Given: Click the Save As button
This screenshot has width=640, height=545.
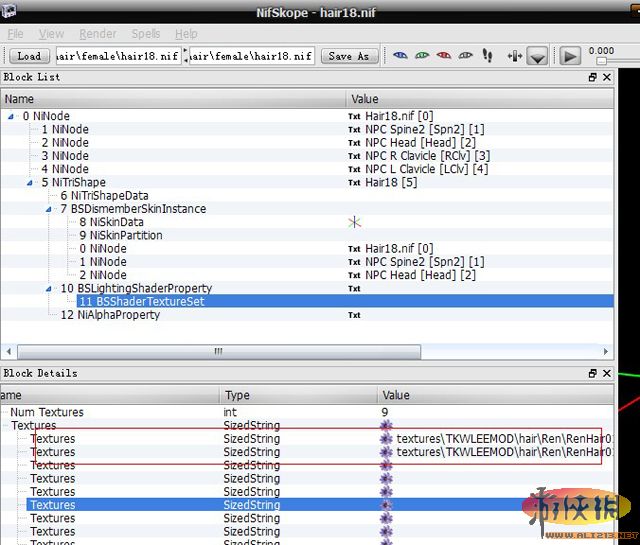Looking at the screenshot, I should click(x=348, y=56).
